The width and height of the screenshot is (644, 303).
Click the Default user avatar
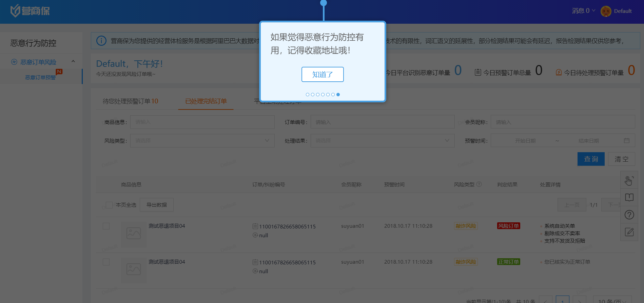[x=606, y=11]
